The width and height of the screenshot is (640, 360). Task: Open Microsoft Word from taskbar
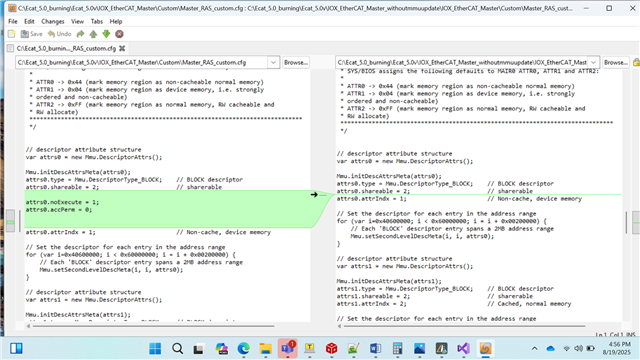[376, 349]
